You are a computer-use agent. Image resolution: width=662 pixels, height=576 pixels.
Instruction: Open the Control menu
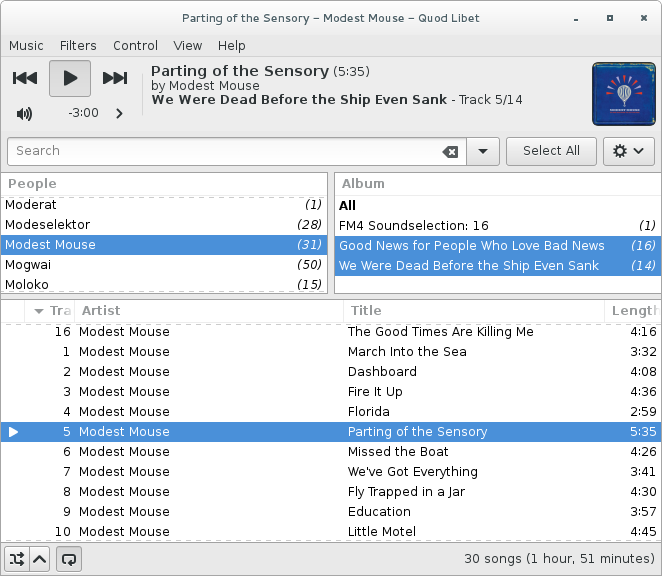[x=136, y=46]
